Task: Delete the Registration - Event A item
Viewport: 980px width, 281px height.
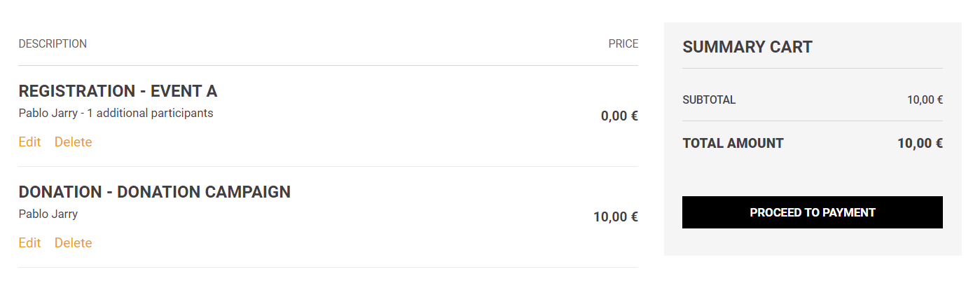Action: tap(73, 142)
